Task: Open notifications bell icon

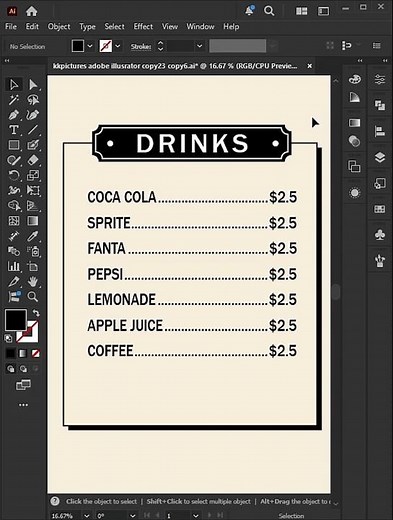Action: point(249,10)
